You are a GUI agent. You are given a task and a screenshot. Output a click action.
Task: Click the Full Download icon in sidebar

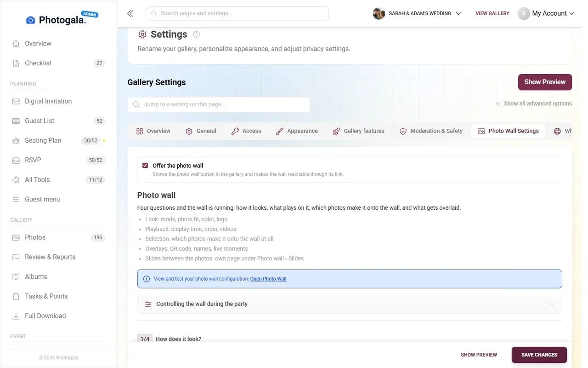coord(16,316)
